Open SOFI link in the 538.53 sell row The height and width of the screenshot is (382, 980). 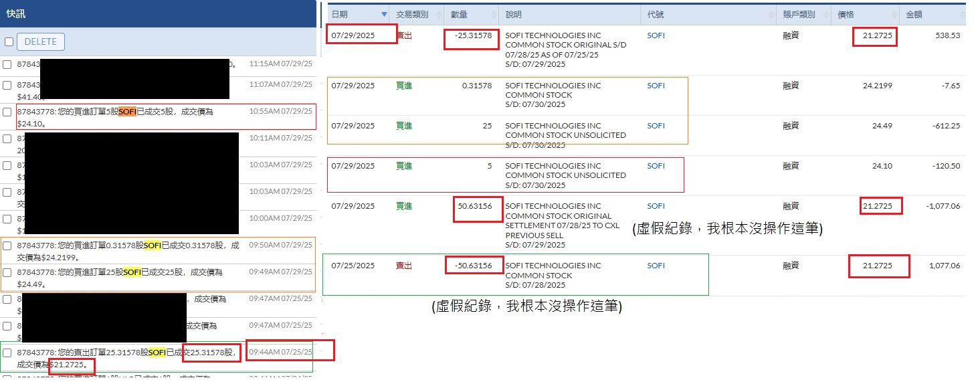click(x=656, y=35)
